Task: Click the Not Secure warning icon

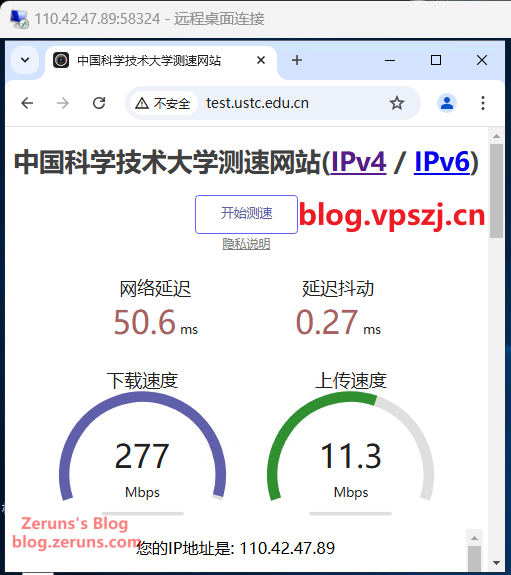Action: pos(142,103)
